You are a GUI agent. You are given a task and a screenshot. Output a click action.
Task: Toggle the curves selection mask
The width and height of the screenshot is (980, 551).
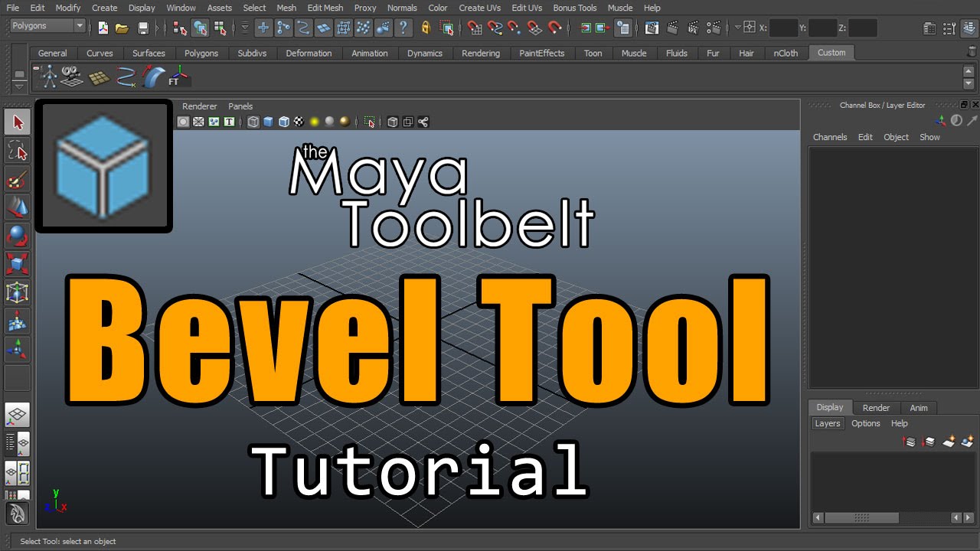point(303,28)
